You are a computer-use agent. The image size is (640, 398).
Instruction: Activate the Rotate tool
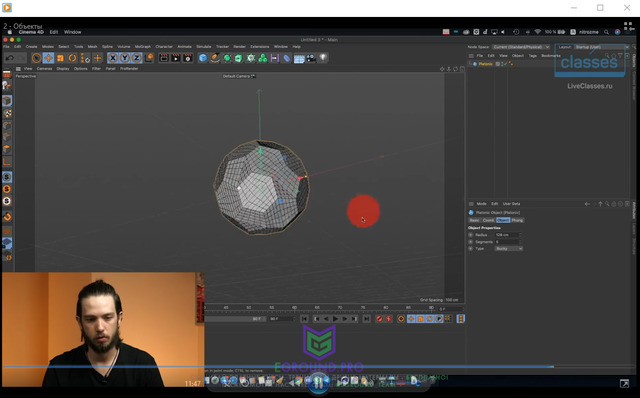72,58
